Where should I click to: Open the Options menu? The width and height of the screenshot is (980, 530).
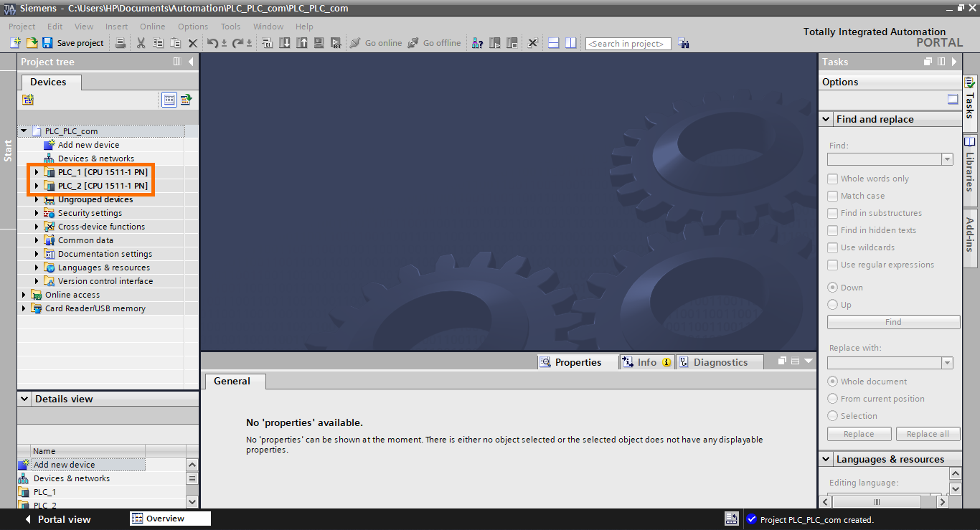click(x=193, y=27)
